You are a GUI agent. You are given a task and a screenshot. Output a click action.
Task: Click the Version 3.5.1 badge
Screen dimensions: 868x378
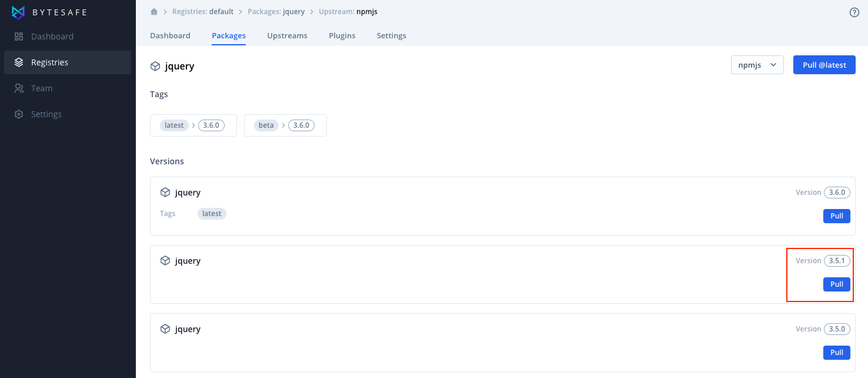click(x=837, y=261)
